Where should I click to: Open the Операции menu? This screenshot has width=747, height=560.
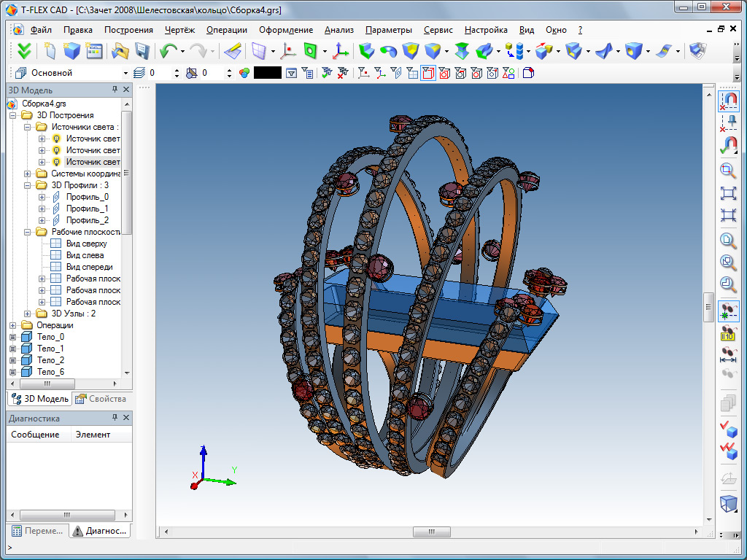(x=226, y=30)
